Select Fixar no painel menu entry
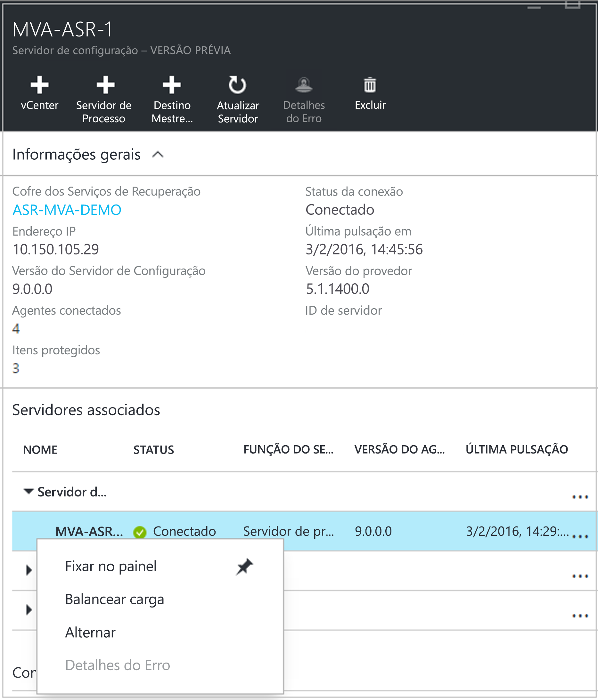The width and height of the screenshot is (598, 700). 111,566
